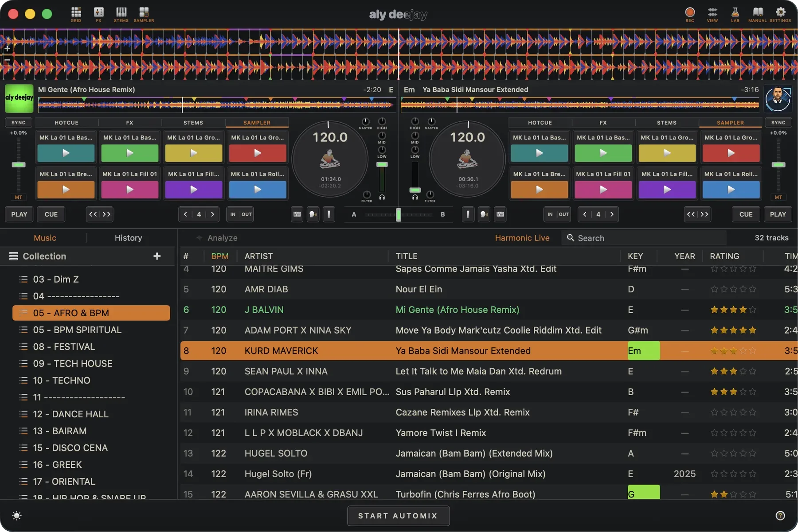Switch to right deck SAMPLER tab
The height and width of the screenshot is (532, 798).
coord(731,123)
